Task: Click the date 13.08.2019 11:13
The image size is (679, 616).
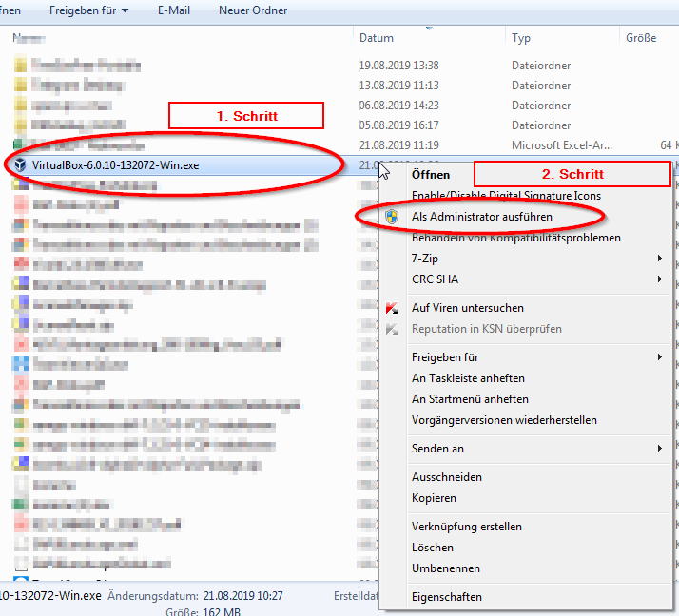Action: coord(398,86)
